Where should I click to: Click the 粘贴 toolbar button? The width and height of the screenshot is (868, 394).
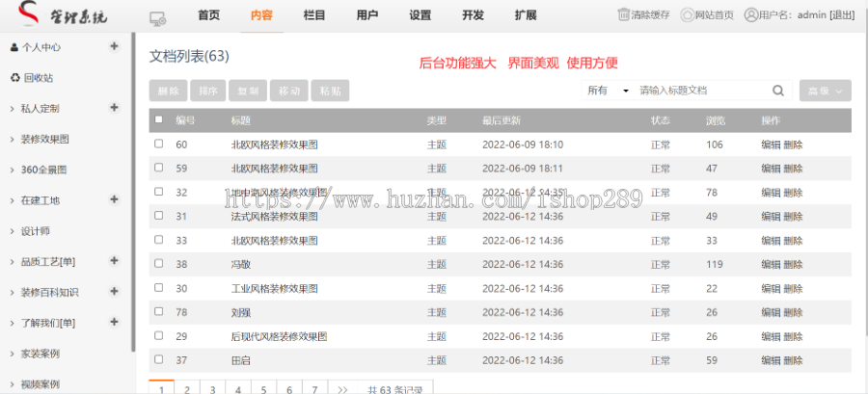coord(331,91)
